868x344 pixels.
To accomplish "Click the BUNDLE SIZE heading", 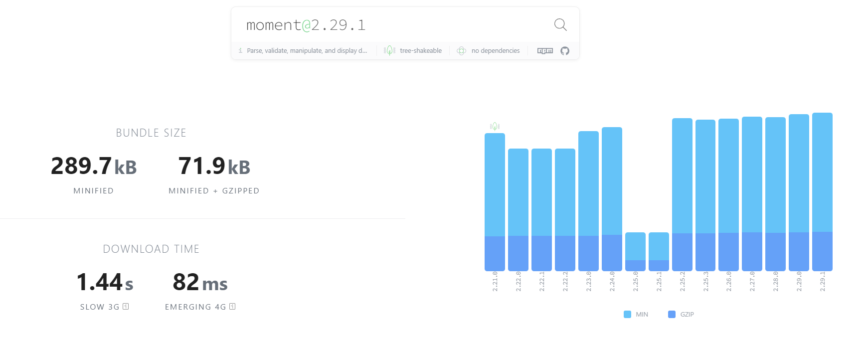I will [x=151, y=133].
